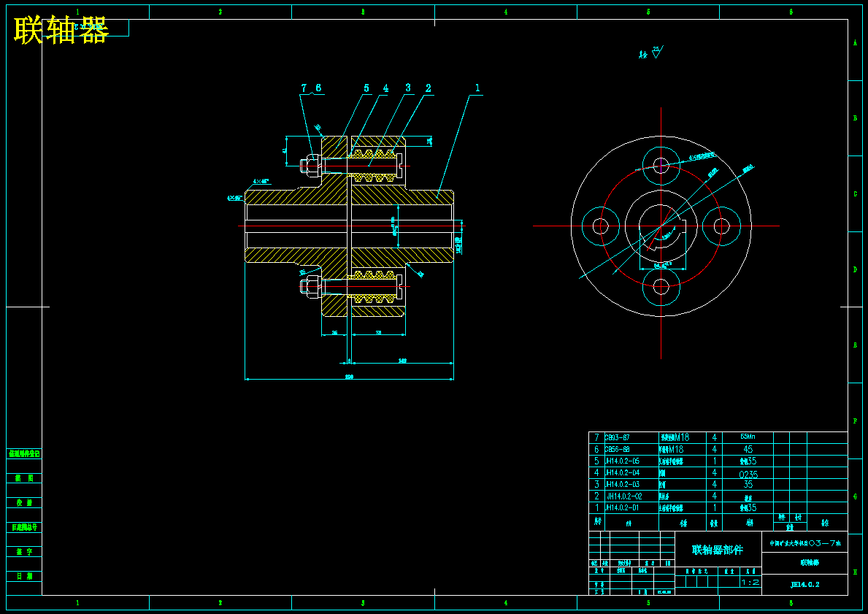Select the right bolt hole in flange view

(721, 226)
